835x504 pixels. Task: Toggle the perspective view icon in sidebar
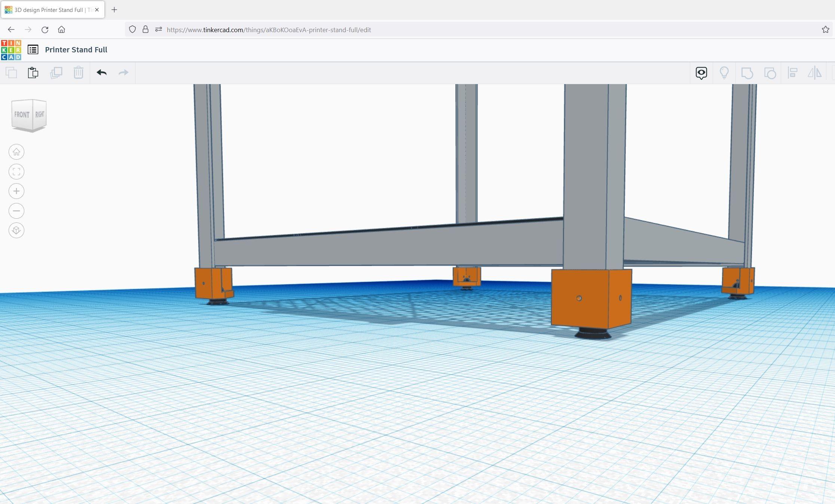click(x=16, y=230)
